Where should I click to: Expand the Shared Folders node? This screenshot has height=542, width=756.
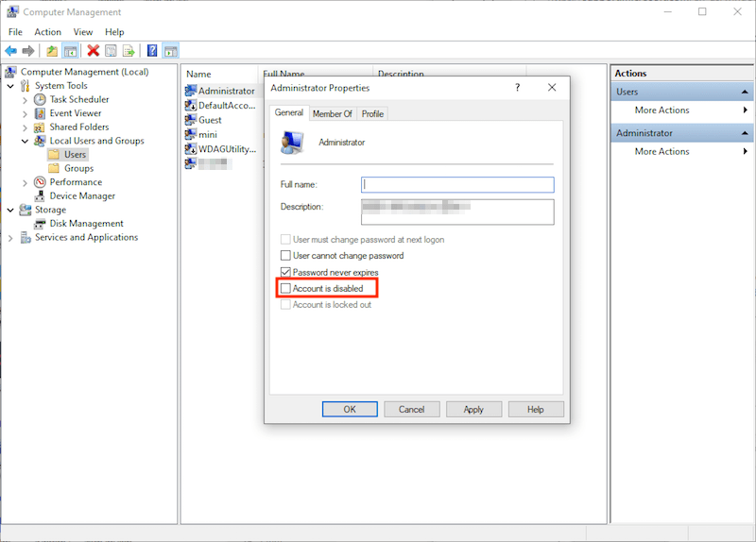[x=26, y=127]
